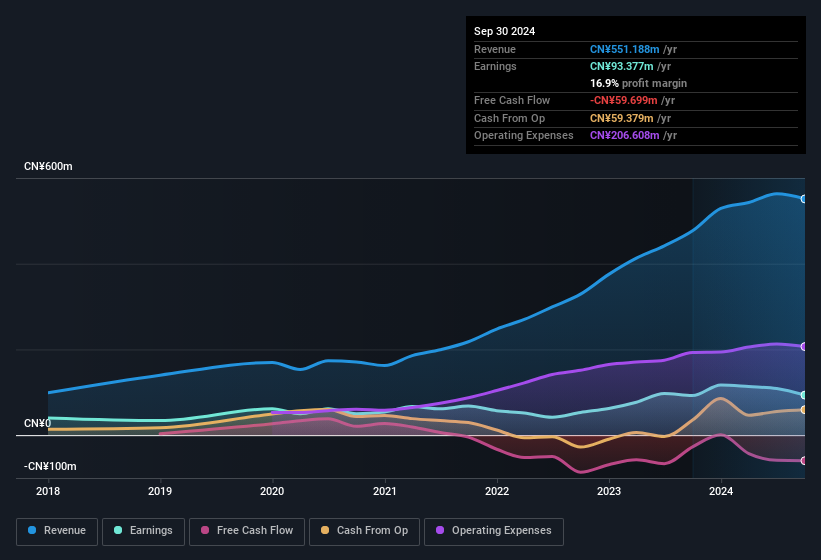Screen dimensions: 821x560
Task: Click the Revenue value CN¥551.188m in tooltip
Action: tap(624, 49)
